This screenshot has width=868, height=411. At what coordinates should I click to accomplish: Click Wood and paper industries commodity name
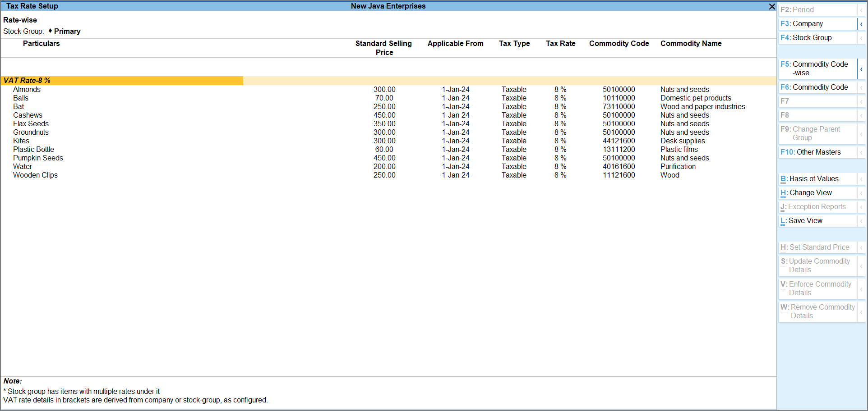702,106
